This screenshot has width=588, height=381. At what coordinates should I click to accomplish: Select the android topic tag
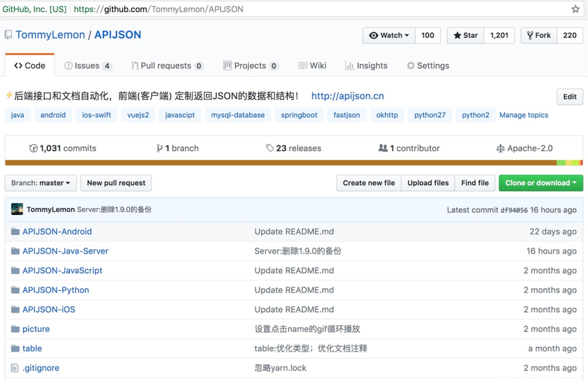click(53, 115)
